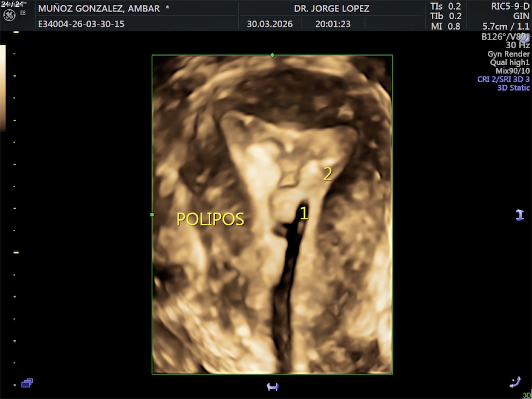Click the vertical I-shaped icon on the right

520,215
